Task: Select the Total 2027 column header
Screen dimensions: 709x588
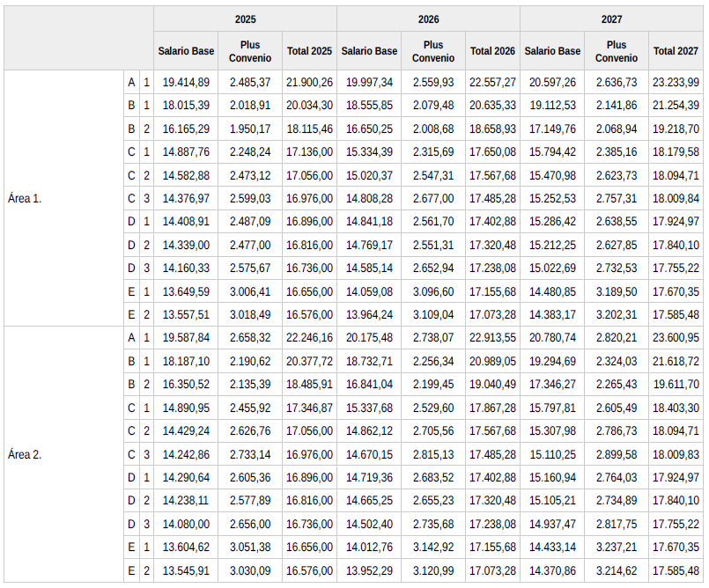Action: [x=676, y=51]
